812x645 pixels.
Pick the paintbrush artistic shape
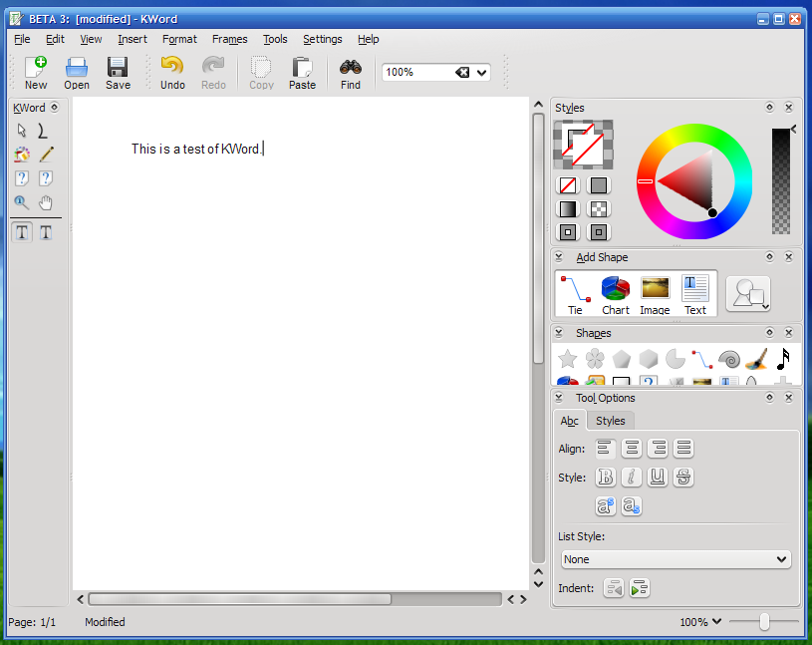756,359
